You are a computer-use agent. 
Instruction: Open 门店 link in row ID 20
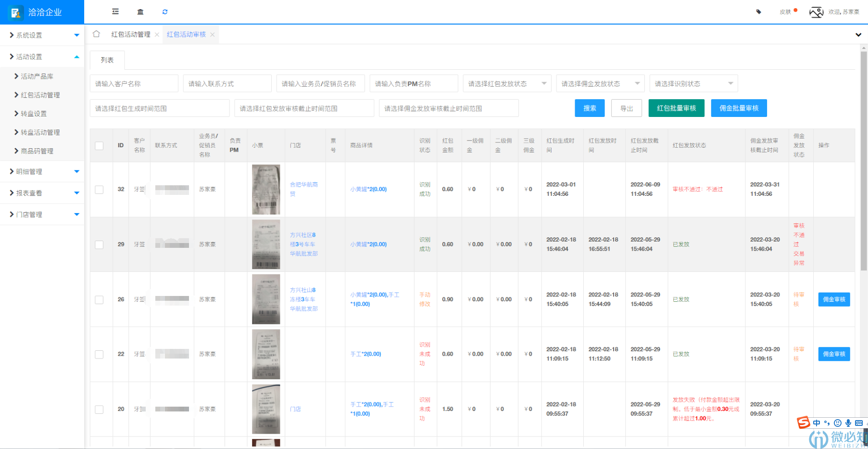[x=295, y=409]
